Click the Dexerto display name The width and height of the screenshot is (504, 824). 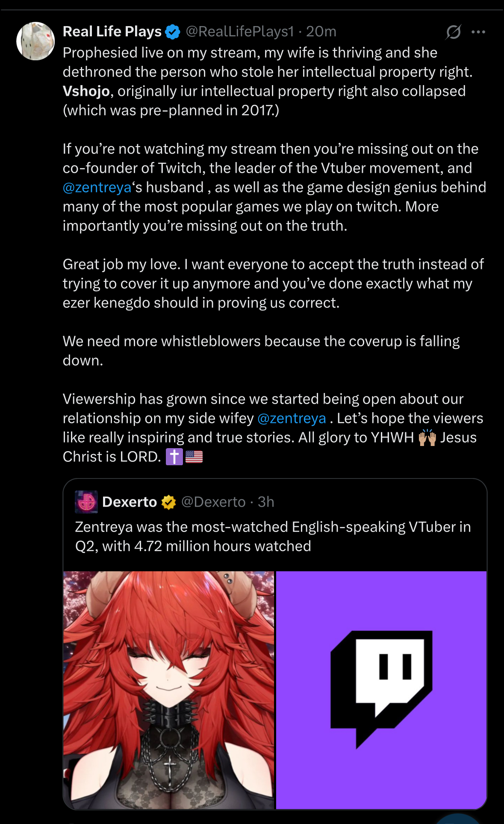coord(130,502)
